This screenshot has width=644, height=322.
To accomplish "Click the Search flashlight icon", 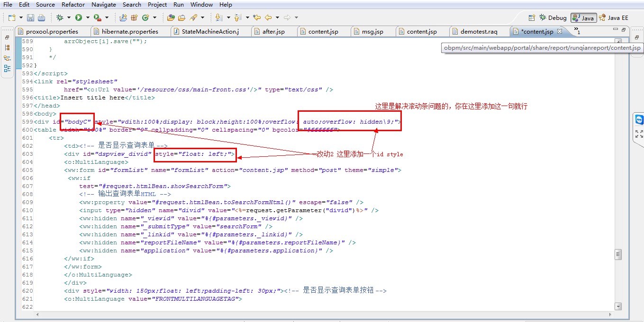I will pyautogui.click(x=193, y=18).
